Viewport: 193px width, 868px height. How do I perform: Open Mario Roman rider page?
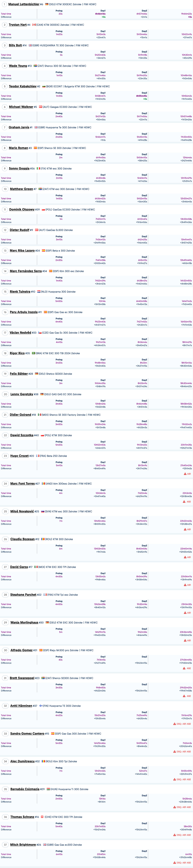(x=18, y=148)
